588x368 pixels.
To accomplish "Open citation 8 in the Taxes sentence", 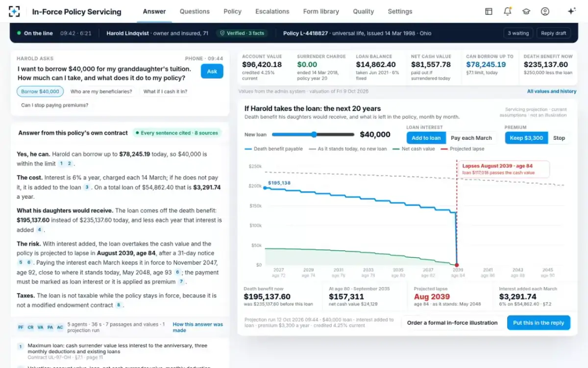I will click(118, 305).
